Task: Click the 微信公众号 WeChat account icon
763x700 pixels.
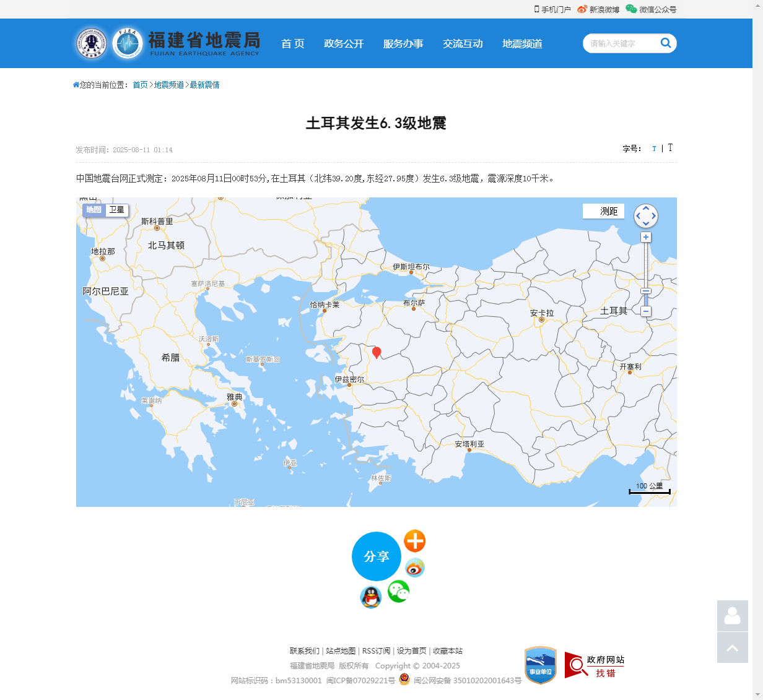Action: (630, 9)
